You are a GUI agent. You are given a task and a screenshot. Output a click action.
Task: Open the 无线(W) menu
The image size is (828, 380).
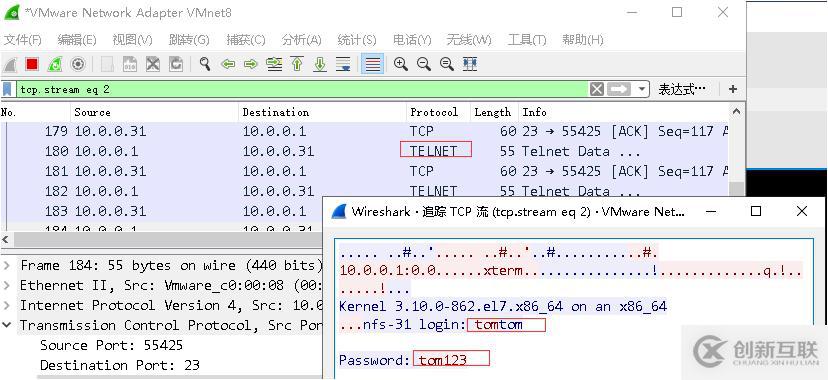[469, 40]
